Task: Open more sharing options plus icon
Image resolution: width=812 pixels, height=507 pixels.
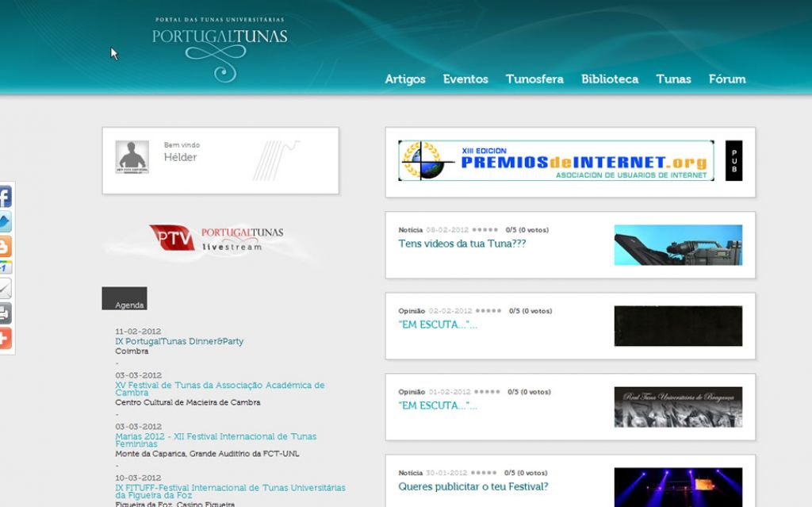Action: pyautogui.click(x=5, y=338)
